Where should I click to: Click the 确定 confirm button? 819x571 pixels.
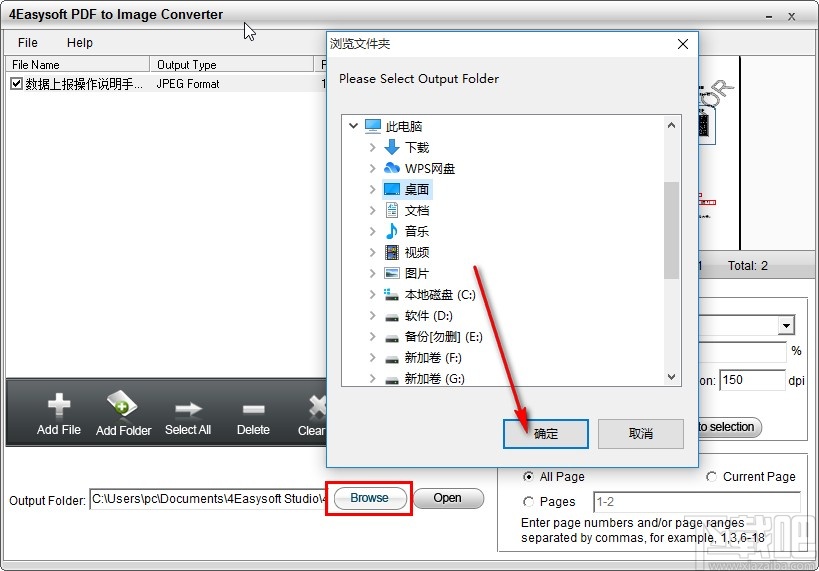[546, 434]
